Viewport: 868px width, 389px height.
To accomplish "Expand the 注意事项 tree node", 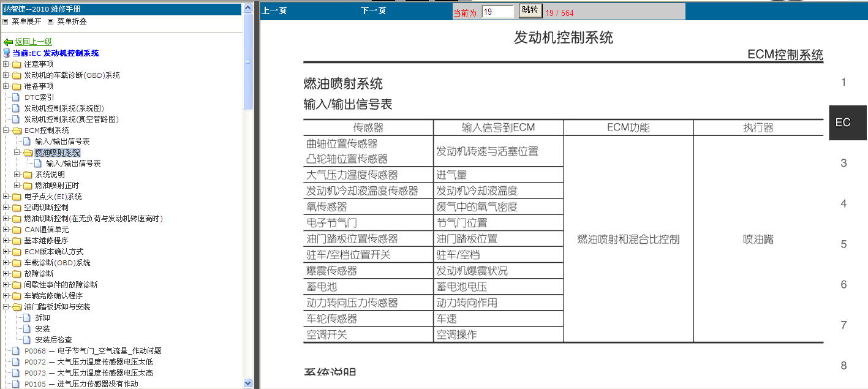I will coord(6,64).
